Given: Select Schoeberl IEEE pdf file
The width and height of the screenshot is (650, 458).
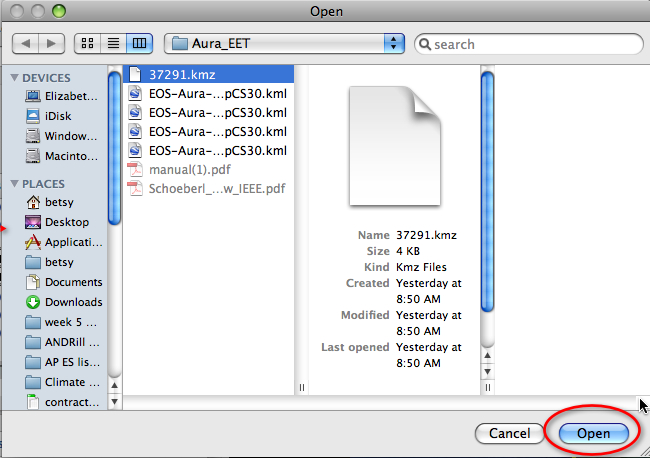Looking at the screenshot, I should click(216, 188).
